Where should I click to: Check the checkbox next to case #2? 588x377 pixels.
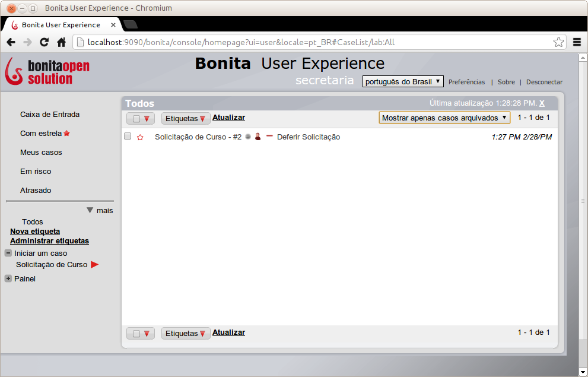coord(127,136)
